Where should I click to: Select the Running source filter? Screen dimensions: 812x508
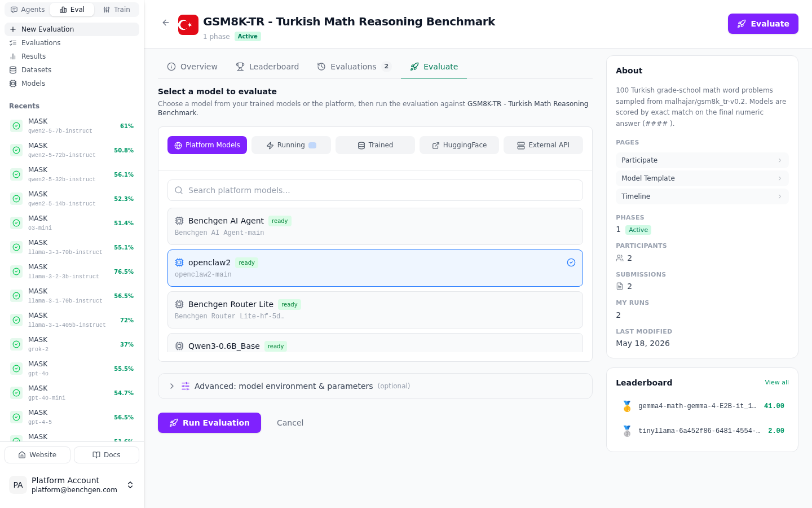coord(291,145)
